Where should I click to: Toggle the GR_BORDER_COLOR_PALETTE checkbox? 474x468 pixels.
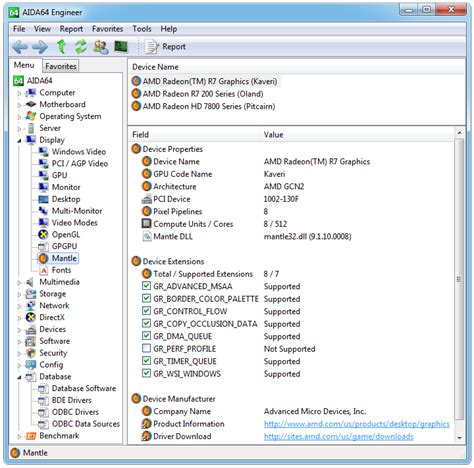coord(146,298)
